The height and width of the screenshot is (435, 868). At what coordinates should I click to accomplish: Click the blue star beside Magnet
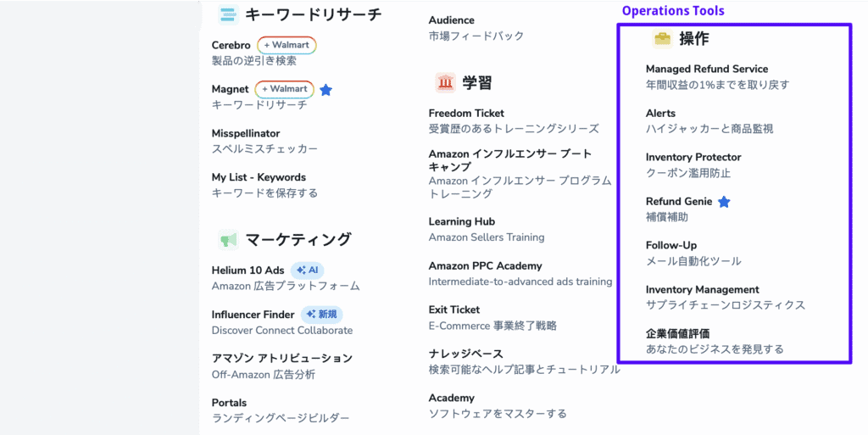click(x=326, y=89)
